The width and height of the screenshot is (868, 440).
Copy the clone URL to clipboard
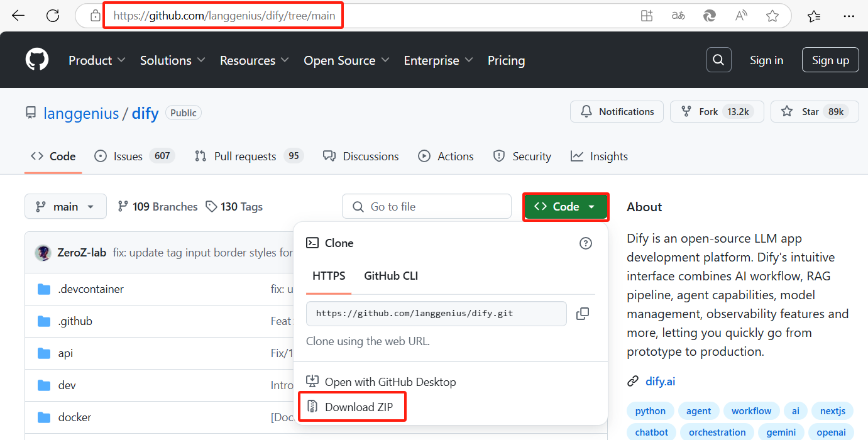pyautogui.click(x=583, y=313)
